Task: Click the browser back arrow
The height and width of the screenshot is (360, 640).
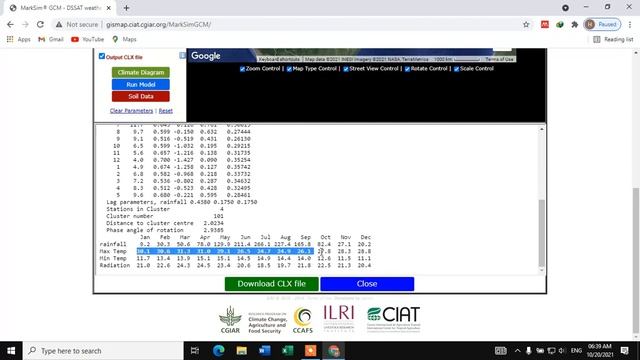Action: point(10,24)
